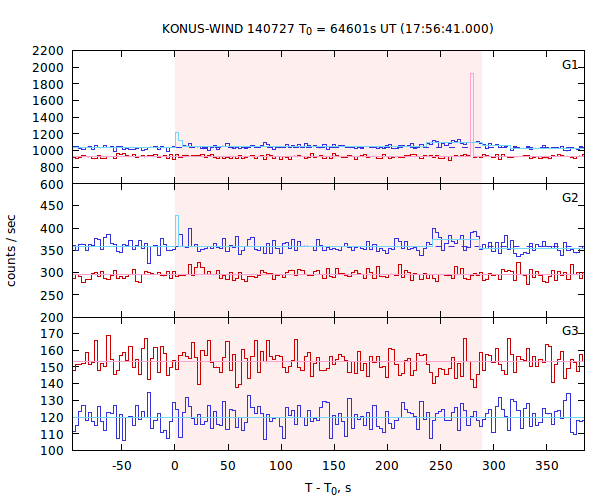Select the G2 panel label
Viewport: 600px width, 500px height.
(570, 197)
